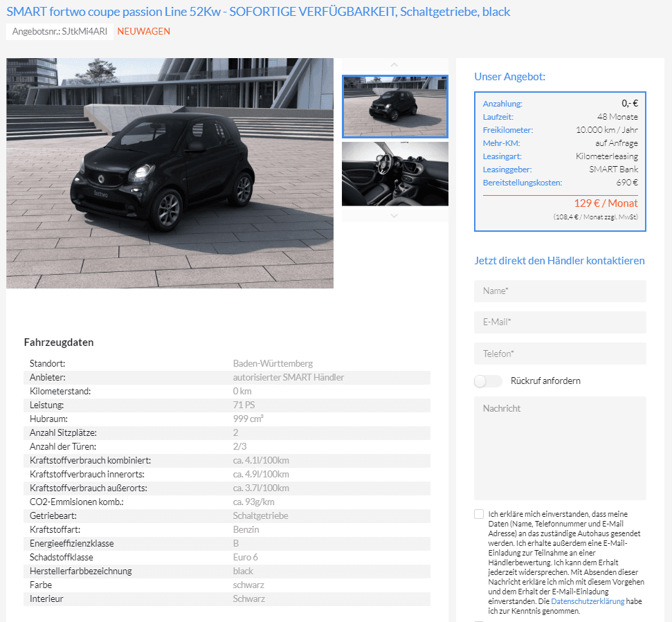
Task: Click the Bereitstellungskosten value 690 €
Action: click(x=627, y=183)
